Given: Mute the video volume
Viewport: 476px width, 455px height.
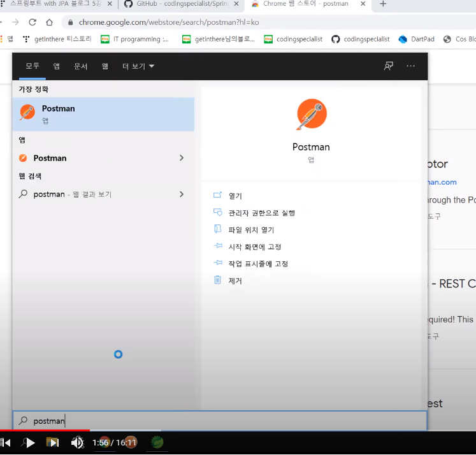Looking at the screenshot, I should pyautogui.click(x=77, y=444).
